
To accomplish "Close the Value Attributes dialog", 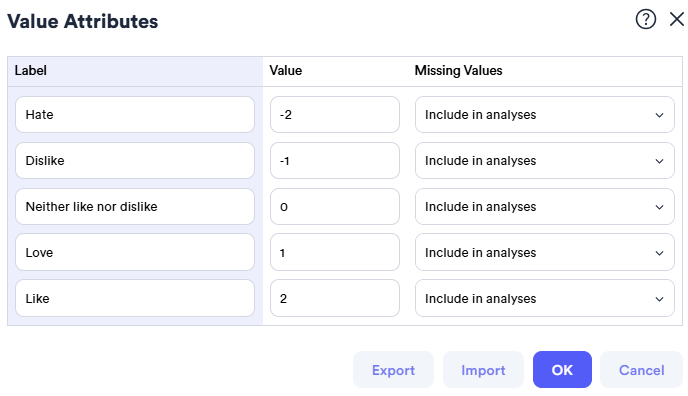I will pos(677,19).
